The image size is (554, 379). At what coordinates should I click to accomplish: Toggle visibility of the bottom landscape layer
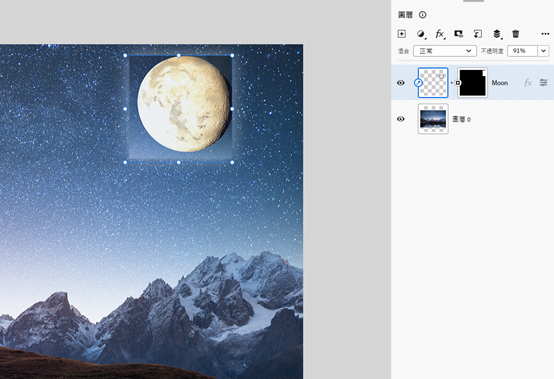pyautogui.click(x=401, y=119)
